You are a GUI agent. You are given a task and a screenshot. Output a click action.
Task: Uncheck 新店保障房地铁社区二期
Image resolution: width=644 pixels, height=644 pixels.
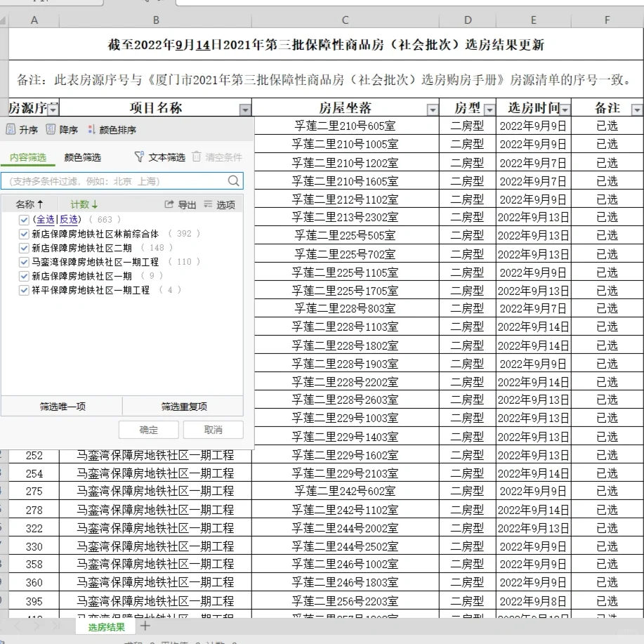24,248
